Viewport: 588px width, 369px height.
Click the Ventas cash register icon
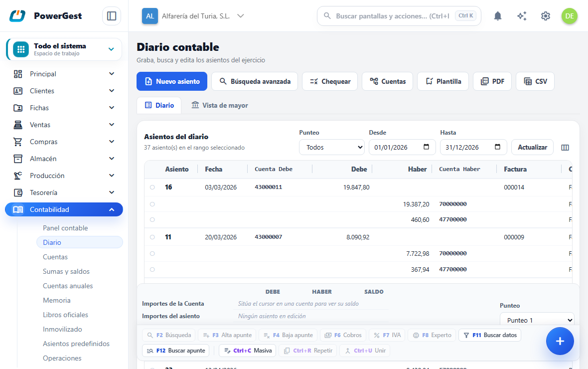pos(18,125)
